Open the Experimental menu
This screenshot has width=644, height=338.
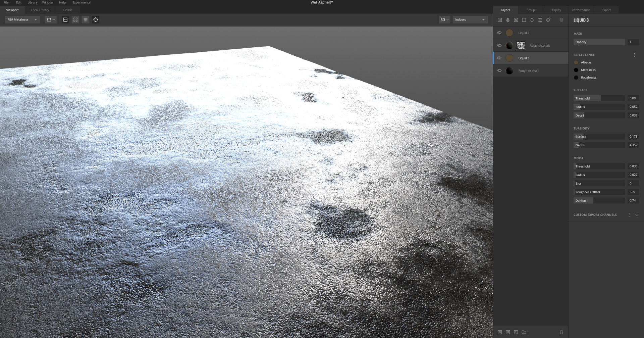click(82, 2)
